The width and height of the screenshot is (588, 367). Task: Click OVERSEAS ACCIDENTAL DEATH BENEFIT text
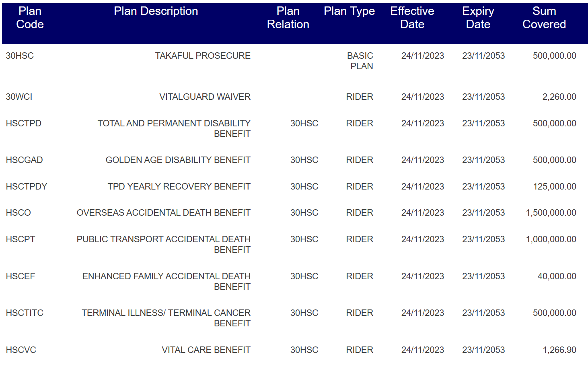pyautogui.click(x=164, y=213)
